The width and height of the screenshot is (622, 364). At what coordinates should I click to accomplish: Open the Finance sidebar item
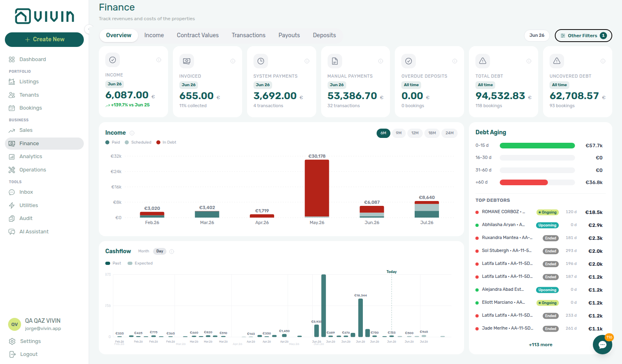[x=44, y=144]
